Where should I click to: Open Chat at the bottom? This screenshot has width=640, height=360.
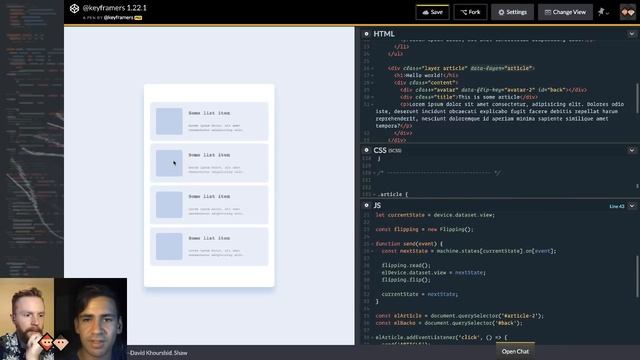click(515, 351)
